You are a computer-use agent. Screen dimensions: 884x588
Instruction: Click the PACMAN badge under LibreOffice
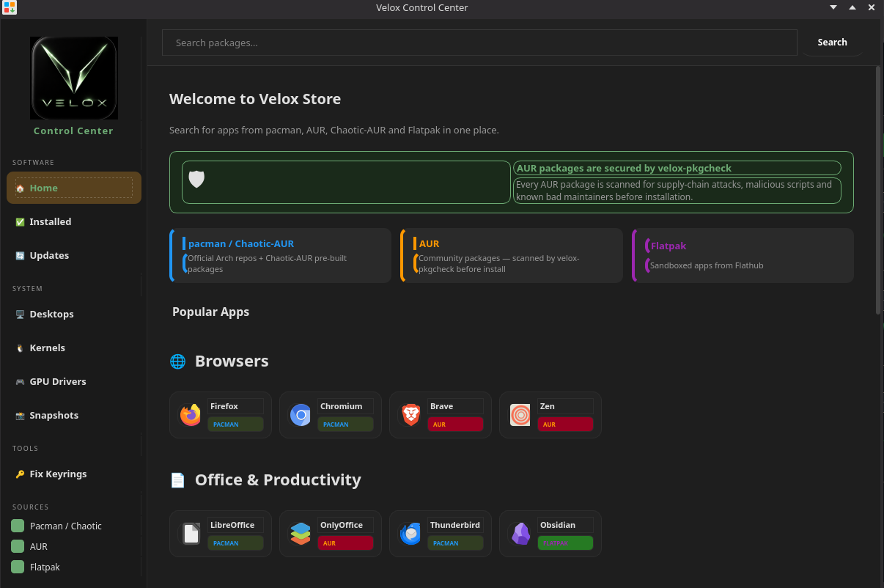click(x=235, y=543)
